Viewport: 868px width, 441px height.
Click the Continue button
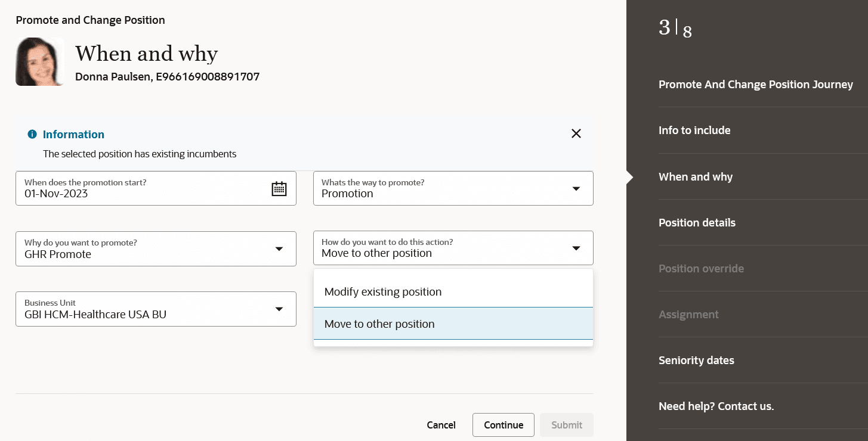pos(503,425)
